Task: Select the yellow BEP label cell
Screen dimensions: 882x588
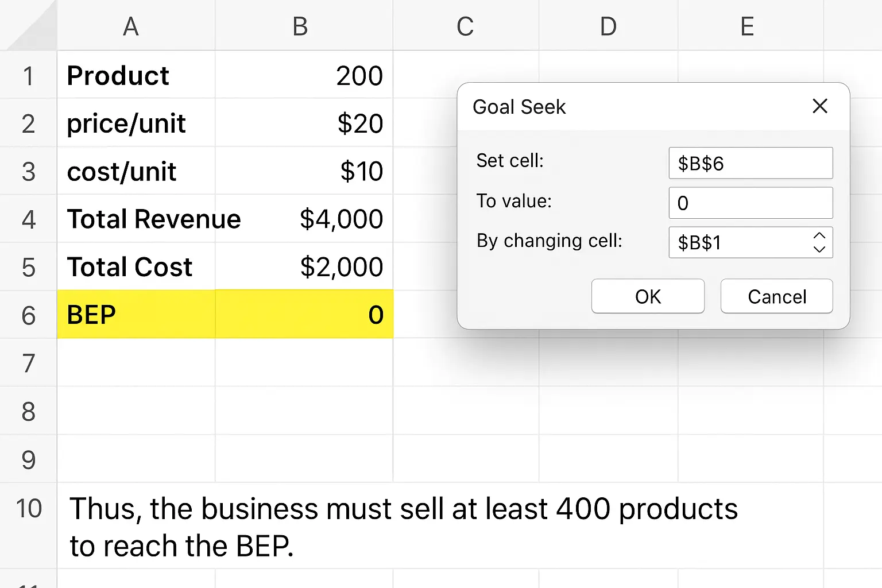Action: pos(136,315)
